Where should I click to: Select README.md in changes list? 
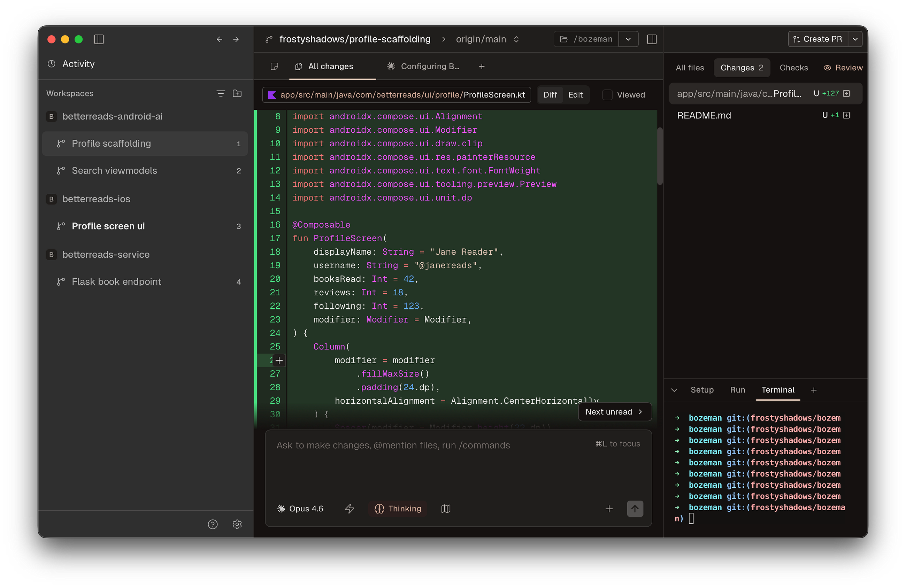pos(765,115)
